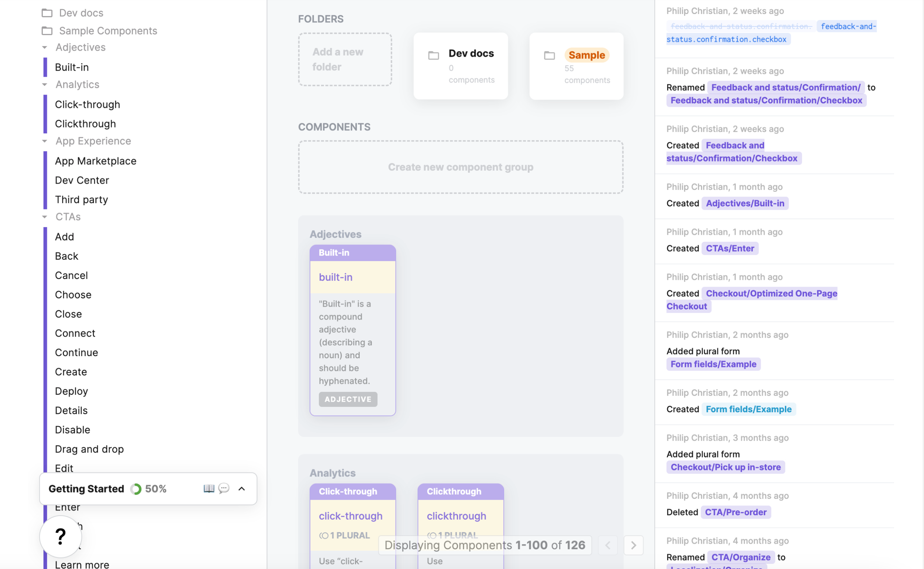Go to next page of components
The image size is (924, 569).
tap(633, 545)
